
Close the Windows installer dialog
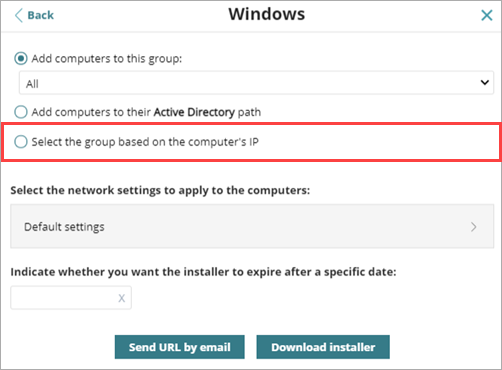[x=487, y=15]
